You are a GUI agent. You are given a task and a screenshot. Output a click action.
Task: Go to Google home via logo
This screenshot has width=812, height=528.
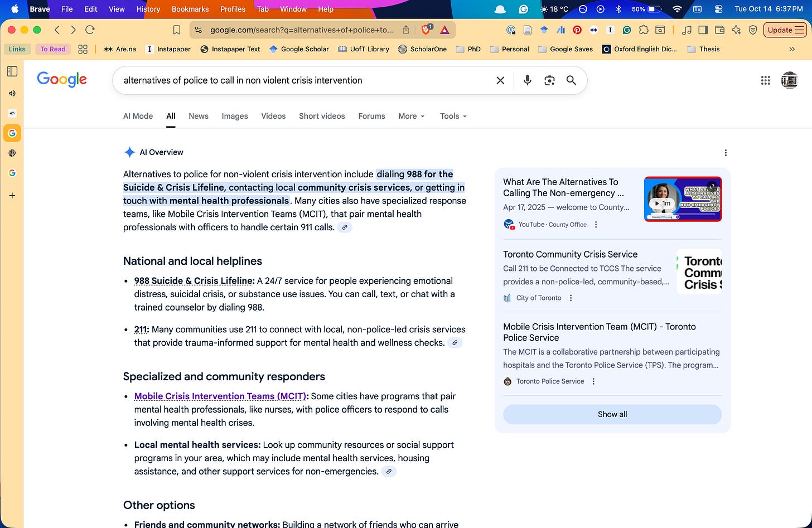62,80
